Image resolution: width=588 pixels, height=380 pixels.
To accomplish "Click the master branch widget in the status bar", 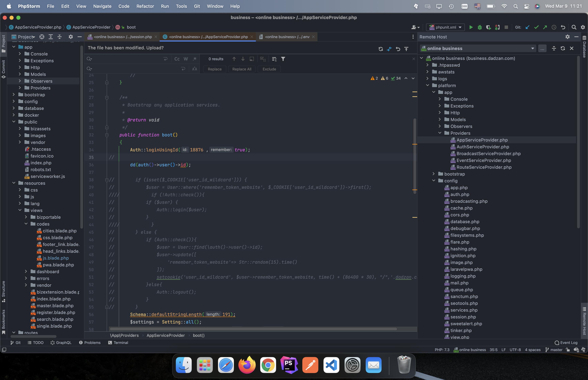I will pyautogui.click(x=554, y=350).
